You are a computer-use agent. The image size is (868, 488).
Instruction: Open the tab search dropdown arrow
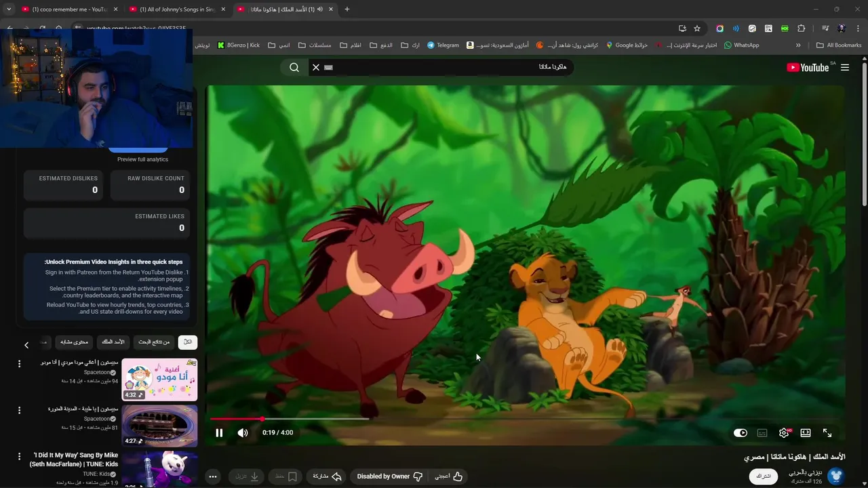pyautogui.click(x=9, y=9)
